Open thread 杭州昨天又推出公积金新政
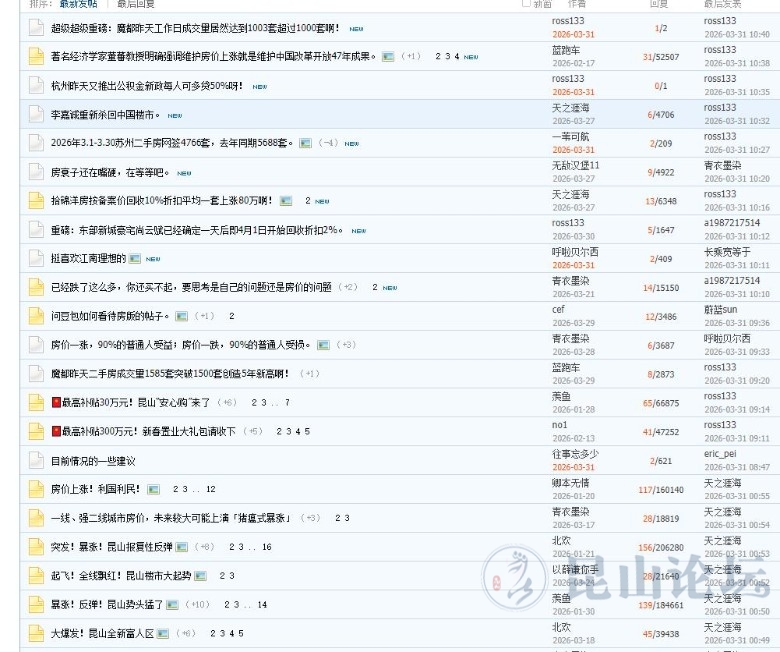Screen dimensions: 780x652 [147, 86]
